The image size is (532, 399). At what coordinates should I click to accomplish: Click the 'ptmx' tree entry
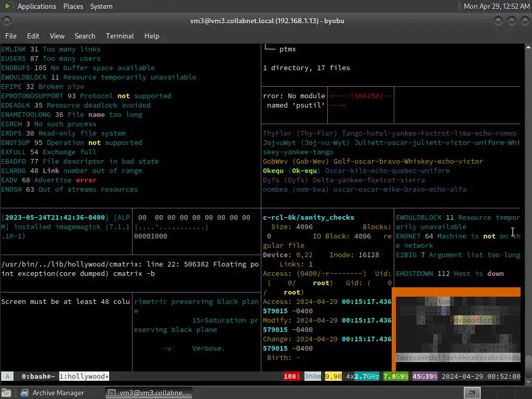tap(287, 49)
